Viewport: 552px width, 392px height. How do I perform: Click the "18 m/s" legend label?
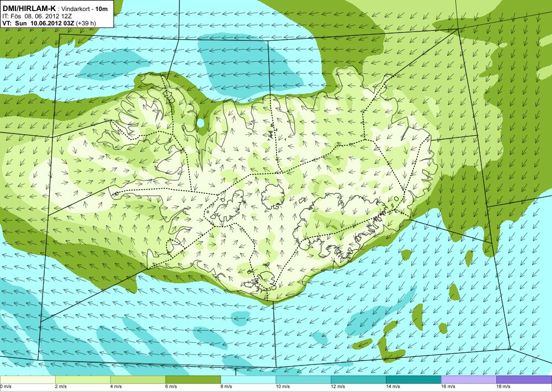[503, 386]
